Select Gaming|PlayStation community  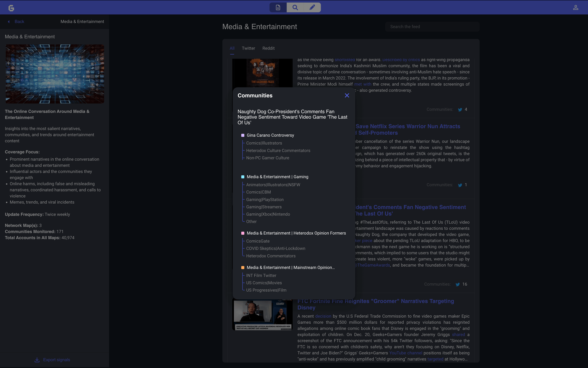[x=265, y=200]
